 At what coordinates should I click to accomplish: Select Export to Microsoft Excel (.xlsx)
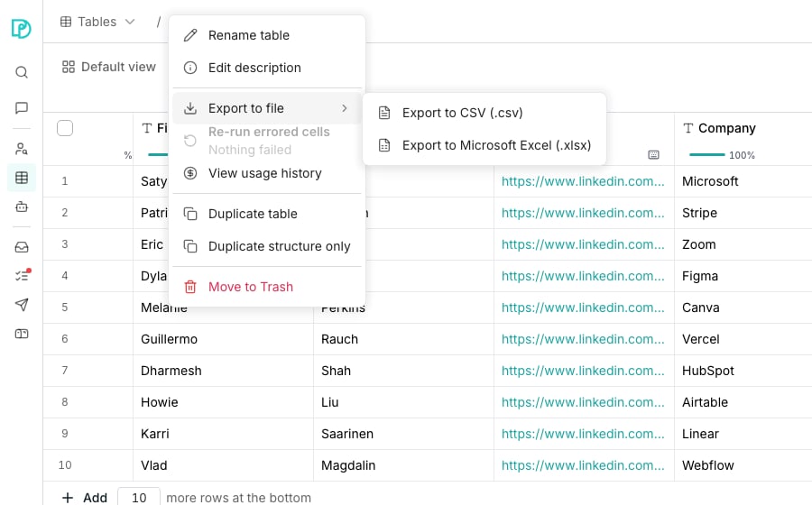(x=484, y=145)
